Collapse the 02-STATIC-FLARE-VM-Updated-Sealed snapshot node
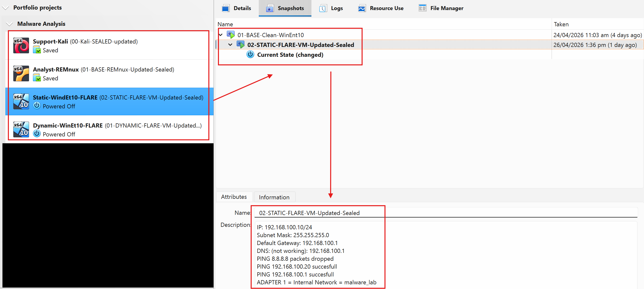 click(x=230, y=45)
